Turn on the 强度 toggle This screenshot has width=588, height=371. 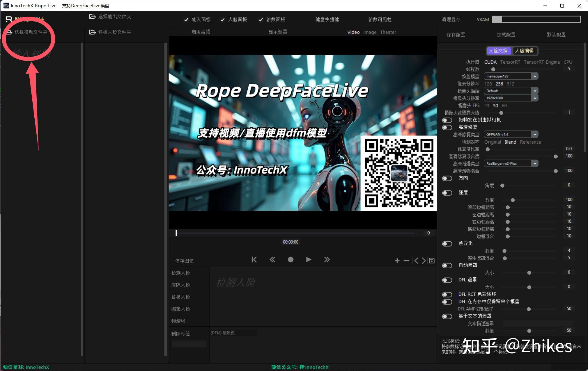click(447, 193)
